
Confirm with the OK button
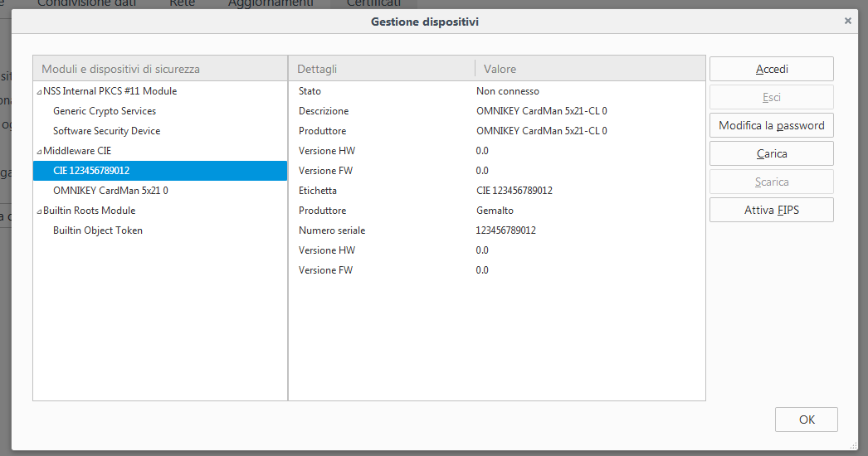806,420
